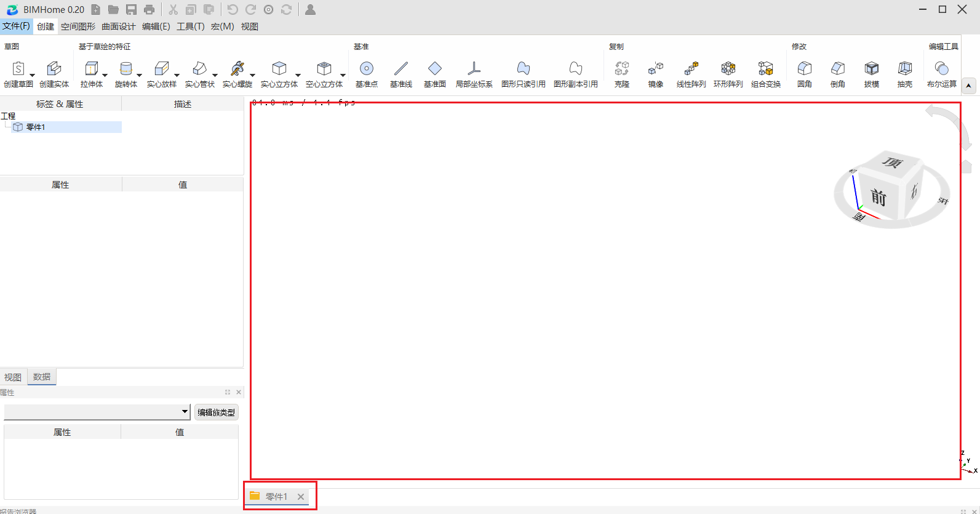The image size is (980, 514).
Task: Choose the 基准面 datum plane tool
Action: tap(435, 69)
